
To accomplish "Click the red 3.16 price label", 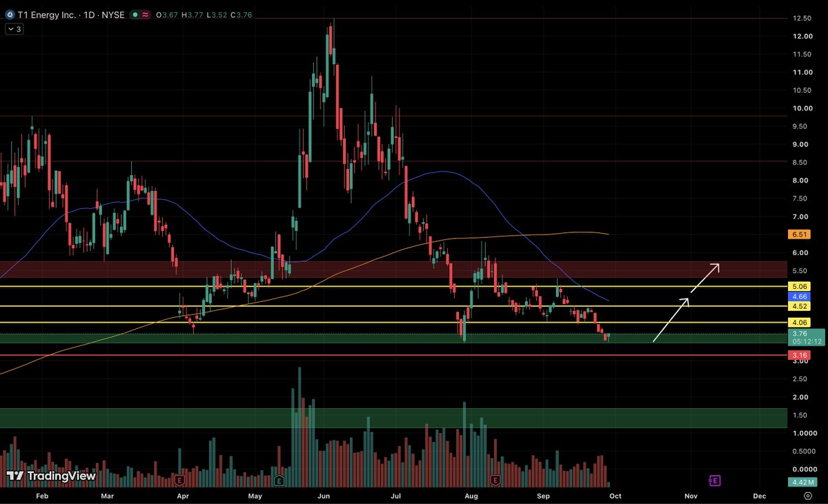I will [800, 356].
